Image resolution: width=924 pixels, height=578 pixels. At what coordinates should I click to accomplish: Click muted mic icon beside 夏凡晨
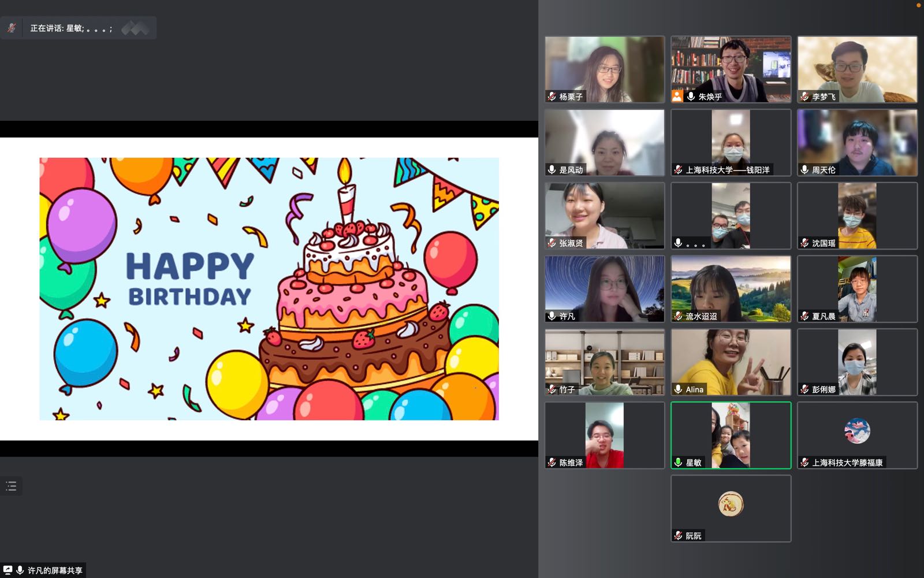pyautogui.click(x=805, y=316)
